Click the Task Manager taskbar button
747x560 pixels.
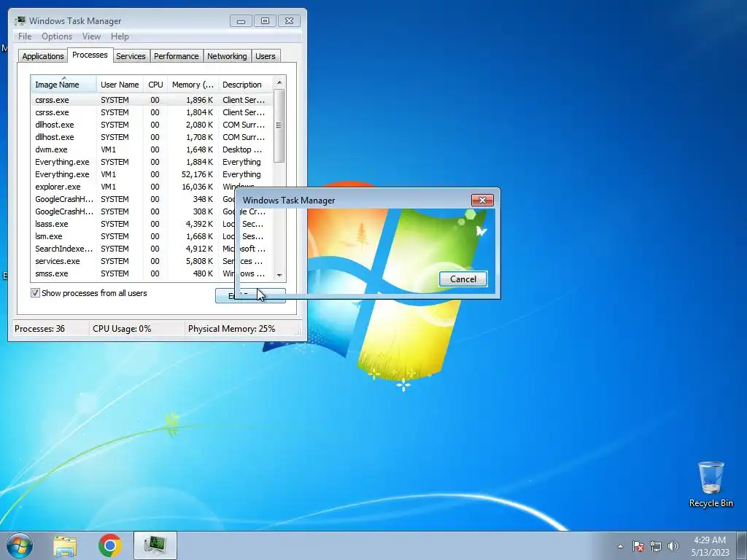155,545
